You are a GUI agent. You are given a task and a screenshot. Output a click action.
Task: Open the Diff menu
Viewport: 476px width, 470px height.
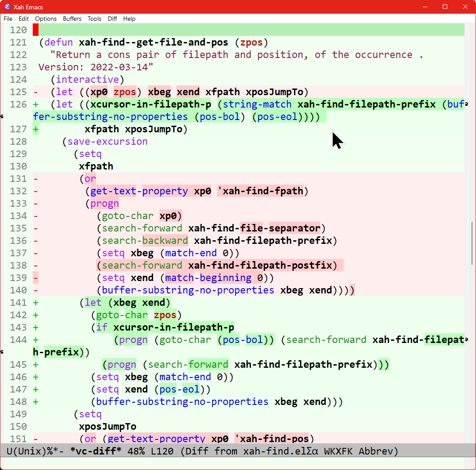point(112,19)
